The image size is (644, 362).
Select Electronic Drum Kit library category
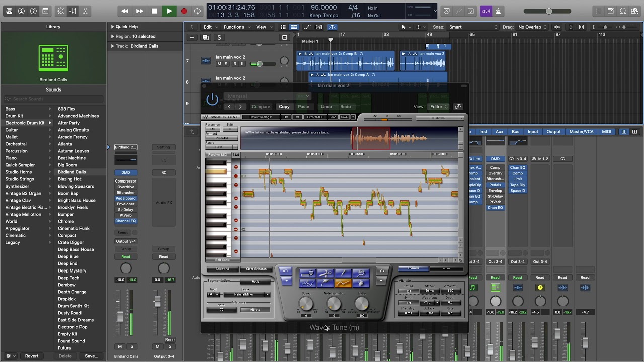tap(28, 123)
